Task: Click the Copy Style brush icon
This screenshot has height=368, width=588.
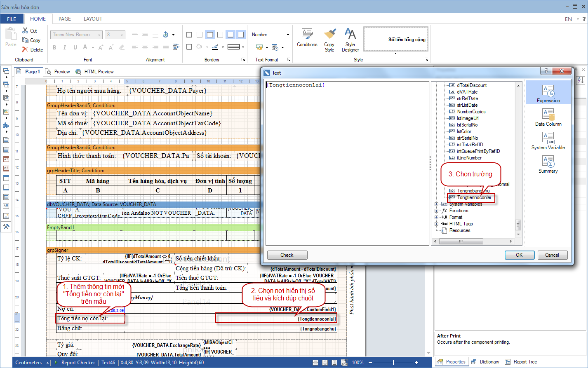Action: (x=329, y=34)
